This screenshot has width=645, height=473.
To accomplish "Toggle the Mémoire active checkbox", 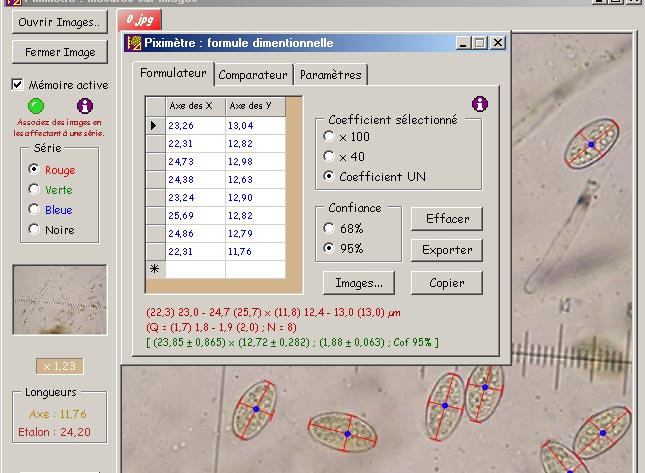I will pyautogui.click(x=17, y=85).
